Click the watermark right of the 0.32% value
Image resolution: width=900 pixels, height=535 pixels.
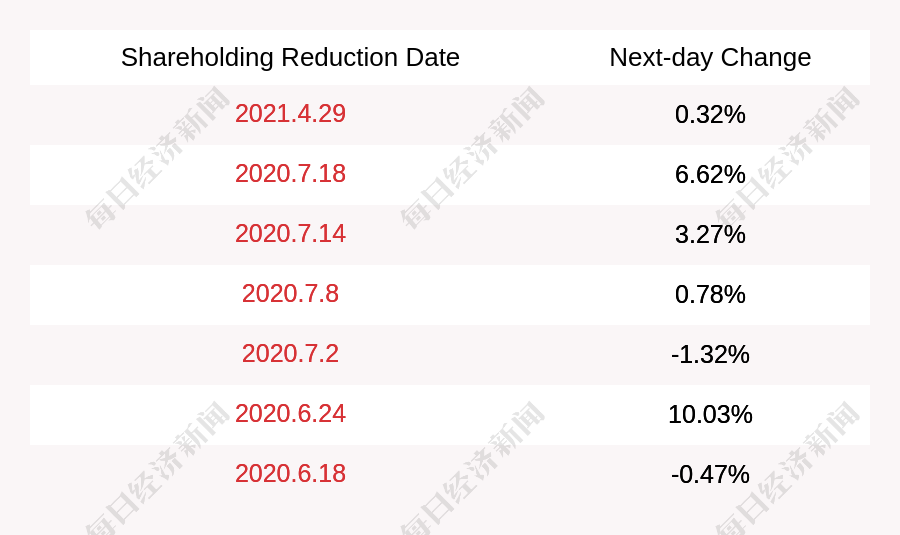[x=786, y=158]
